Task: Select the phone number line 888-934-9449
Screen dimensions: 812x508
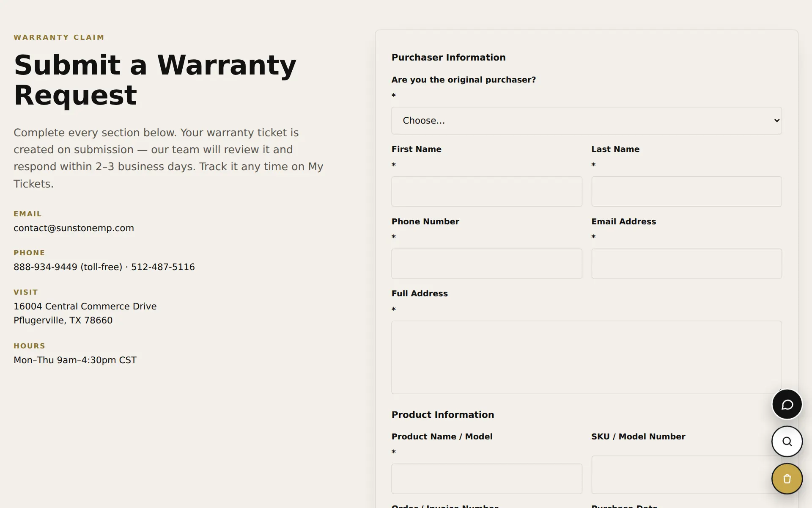Action: [104, 267]
